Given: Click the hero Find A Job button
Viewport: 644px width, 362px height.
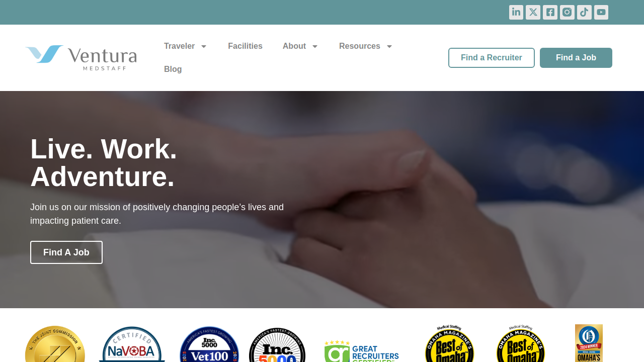Looking at the screenshot, I should (66, 252).
